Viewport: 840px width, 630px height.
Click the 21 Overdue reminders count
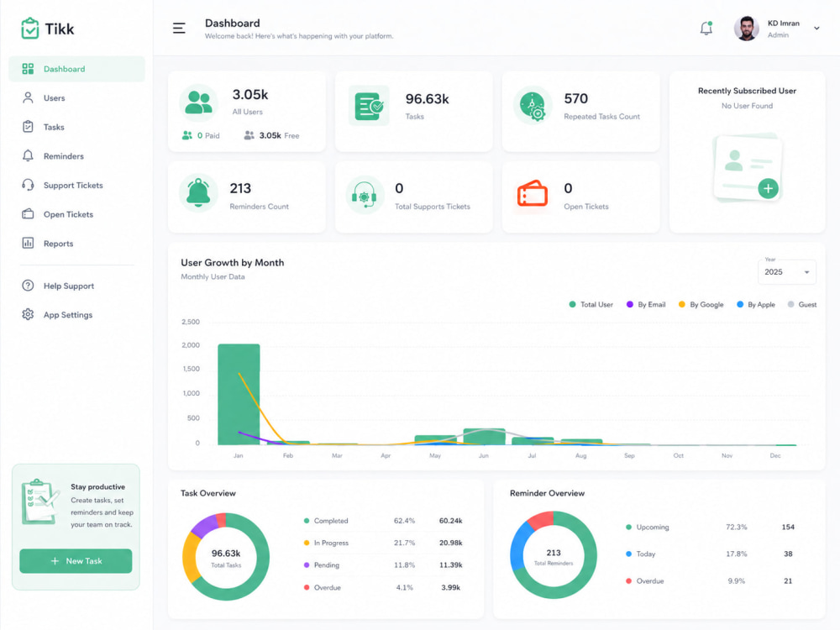788,580
